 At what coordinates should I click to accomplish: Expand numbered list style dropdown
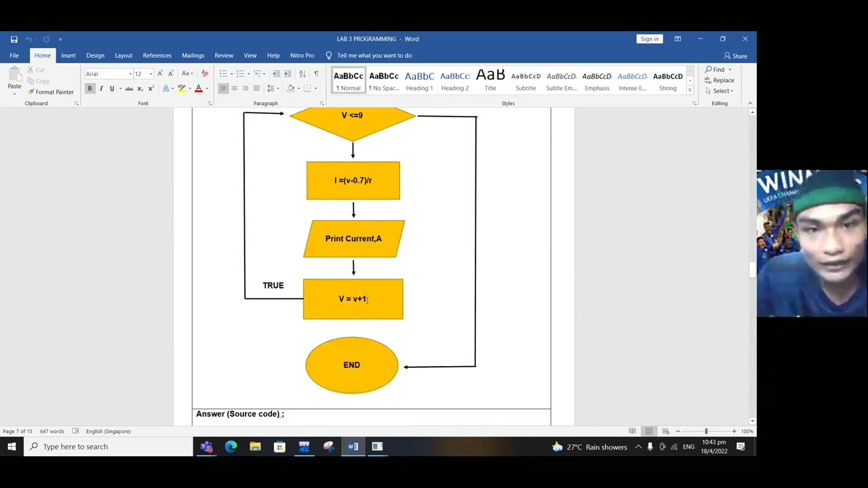(248, 74)
